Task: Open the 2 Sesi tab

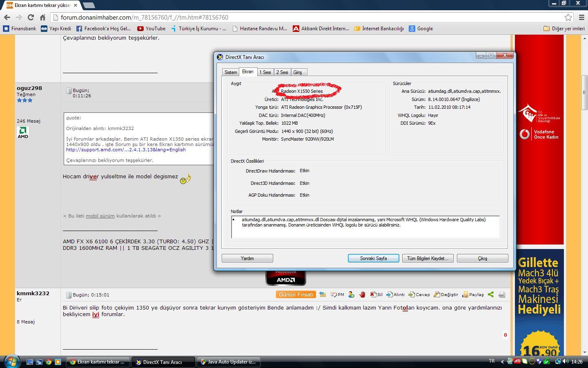Action: tap(282, 72)
